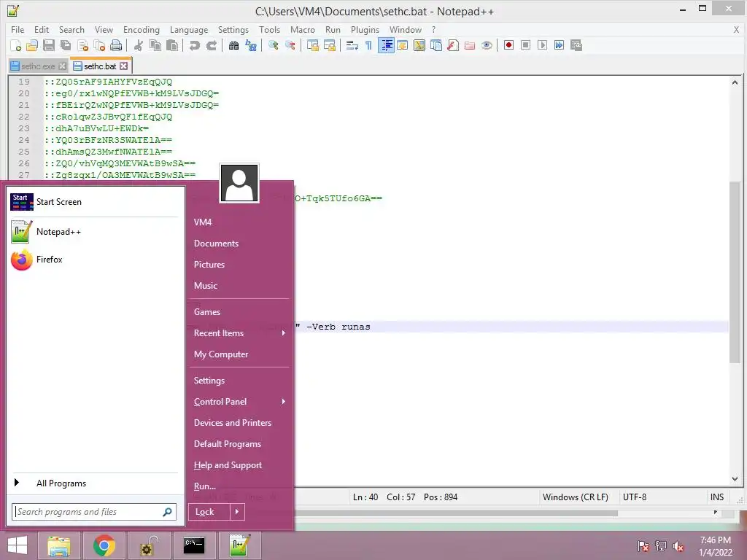Open the arrow next to Lock
Viewport: 747px width, 560px height.
pyautogui.click(x=237, y=512)
